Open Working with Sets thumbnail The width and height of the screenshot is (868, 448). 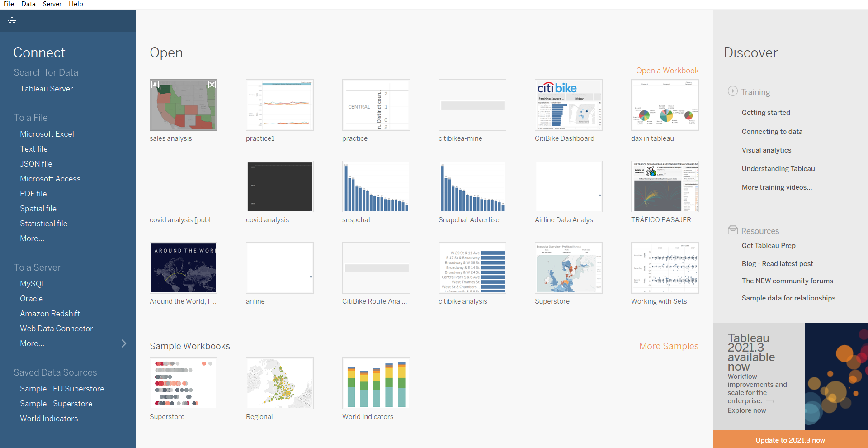coord(665,268)
